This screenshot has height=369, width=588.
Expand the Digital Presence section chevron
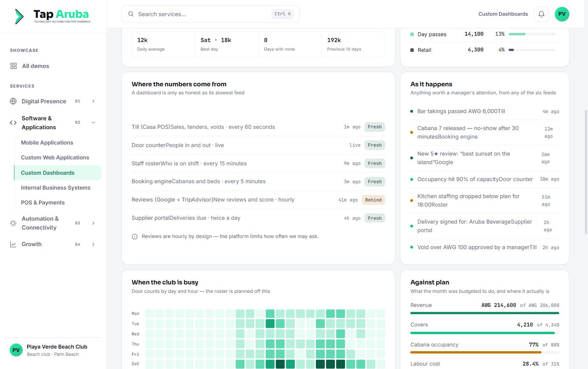click(93, 101)
